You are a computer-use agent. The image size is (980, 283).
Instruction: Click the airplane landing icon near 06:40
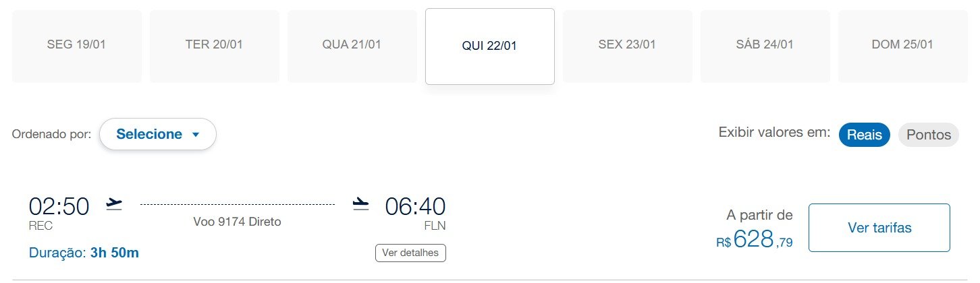pyautogui.click(x=361, y=204)
